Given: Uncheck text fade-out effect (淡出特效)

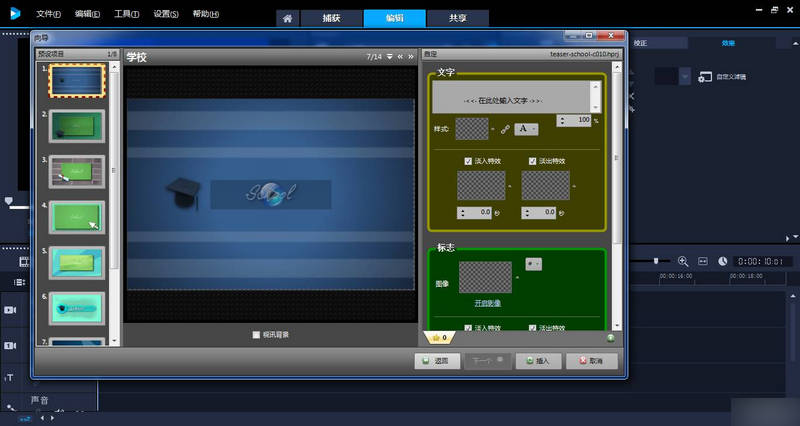Looking at the screenshot, I should click(x=532, y=161).
